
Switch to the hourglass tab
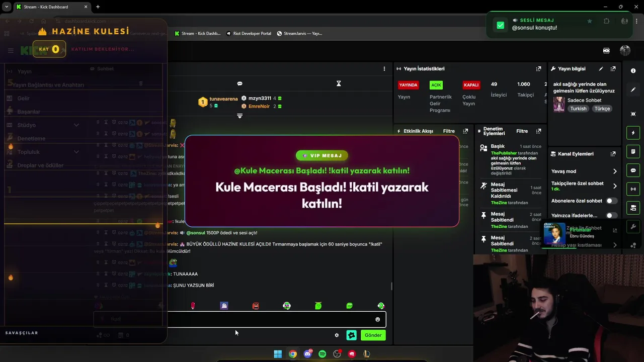(339, 83)
